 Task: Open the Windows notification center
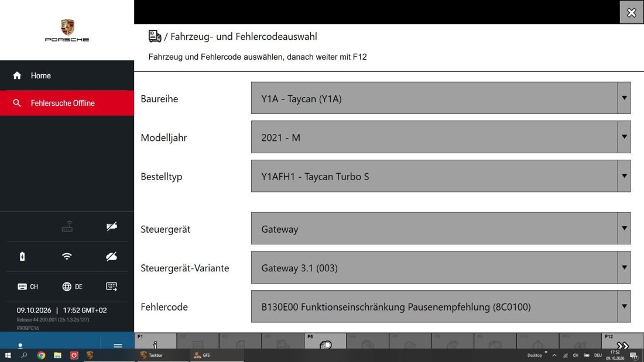(x=634, y=356)
